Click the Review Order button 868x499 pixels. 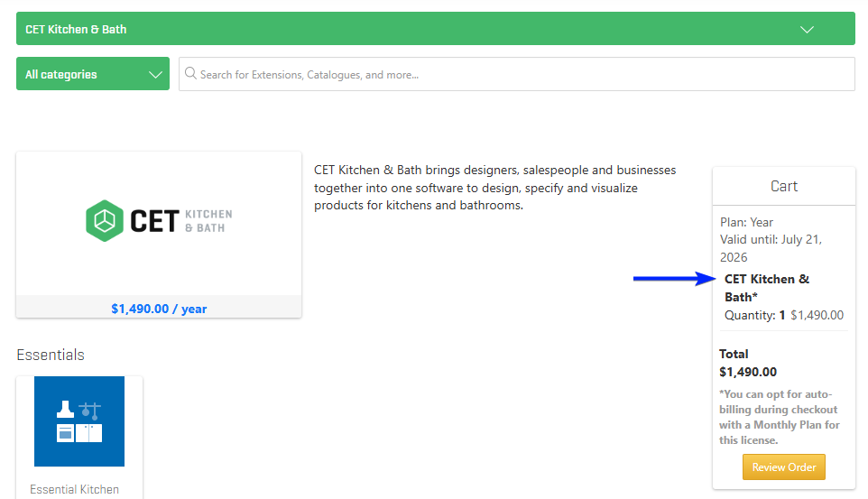784,467
